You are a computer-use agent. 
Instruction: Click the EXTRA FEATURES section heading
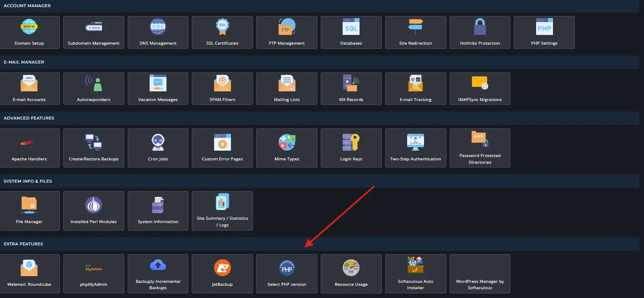click(x=23, y=244)
